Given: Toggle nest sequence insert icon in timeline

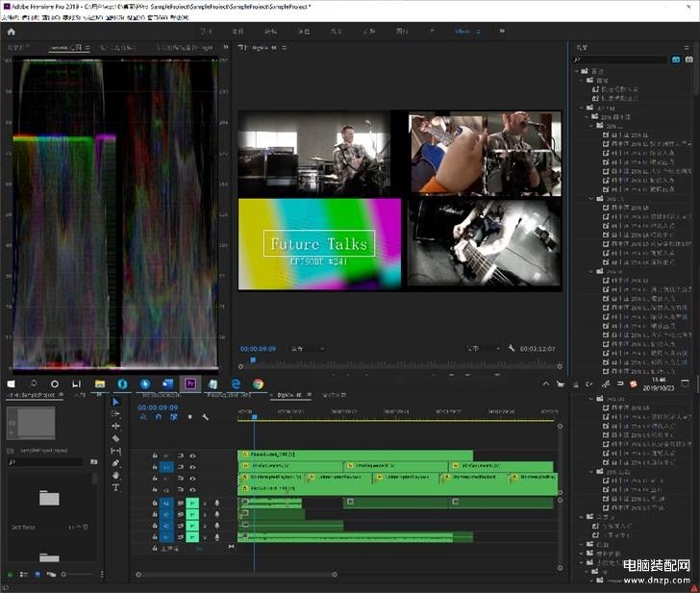Looking at the screenshot, I should (143, 417).
